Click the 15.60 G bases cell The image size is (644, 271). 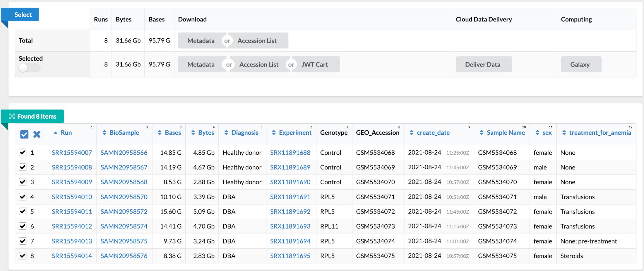[x=171, y=212]
